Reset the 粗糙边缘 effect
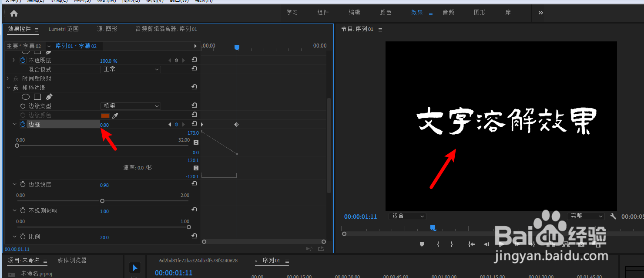644x278 pixels. (195, 88)
